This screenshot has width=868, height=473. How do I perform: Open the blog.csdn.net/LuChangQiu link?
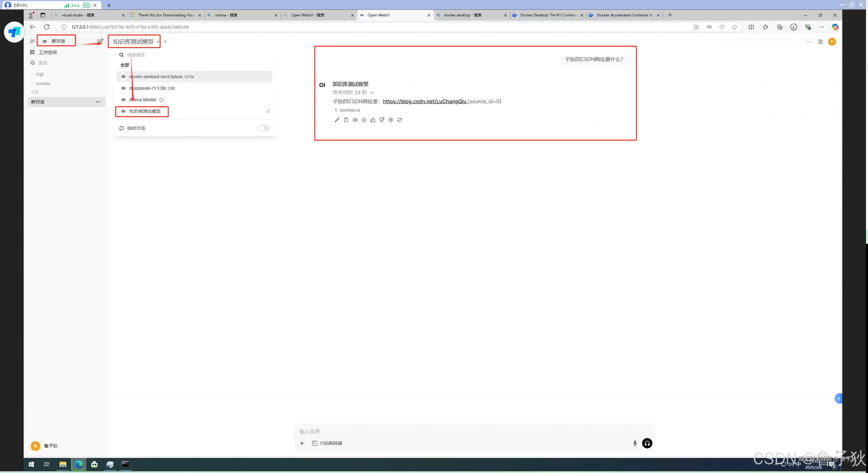(x=425, y=102)
